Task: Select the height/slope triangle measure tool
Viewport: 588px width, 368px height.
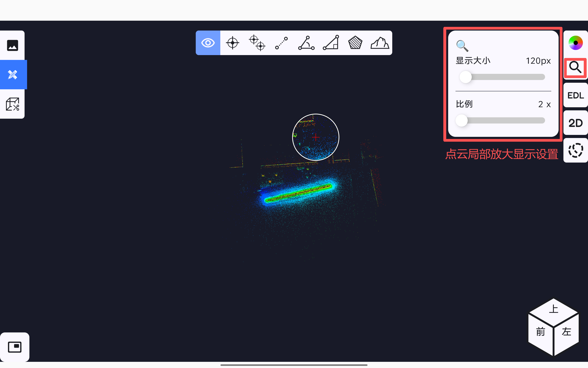Action: [331, 43]
